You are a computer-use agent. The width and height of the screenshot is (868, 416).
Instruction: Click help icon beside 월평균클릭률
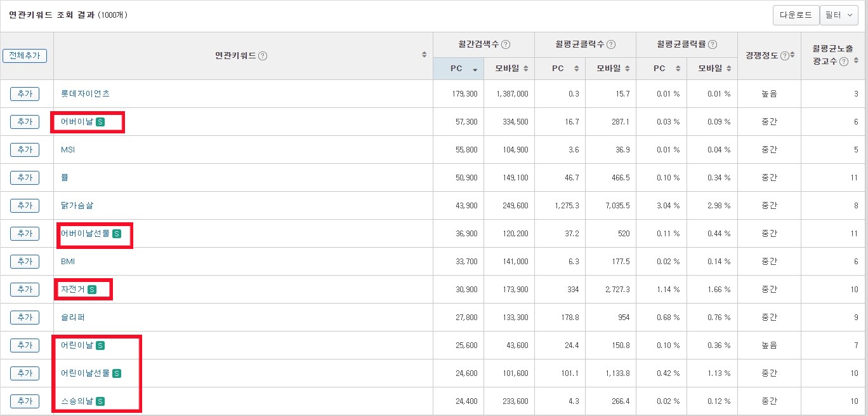click(x=712, y=44)
